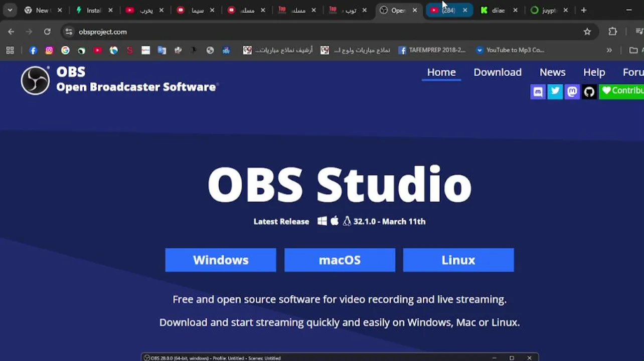Download OBS Studio for macOS
The width and height of the screenshot is (644, 361).
pos(340,260)
